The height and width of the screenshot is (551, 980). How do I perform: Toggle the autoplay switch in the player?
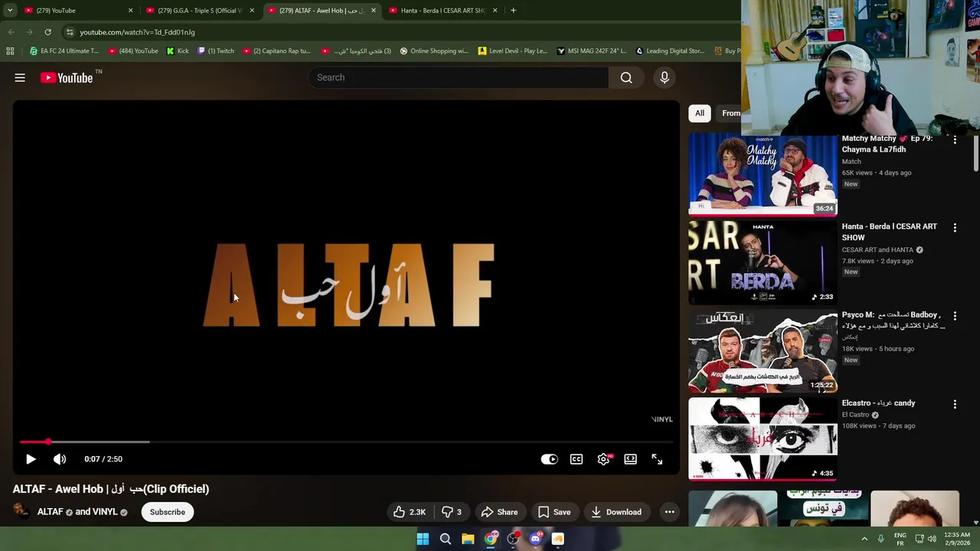click(550, 459)
